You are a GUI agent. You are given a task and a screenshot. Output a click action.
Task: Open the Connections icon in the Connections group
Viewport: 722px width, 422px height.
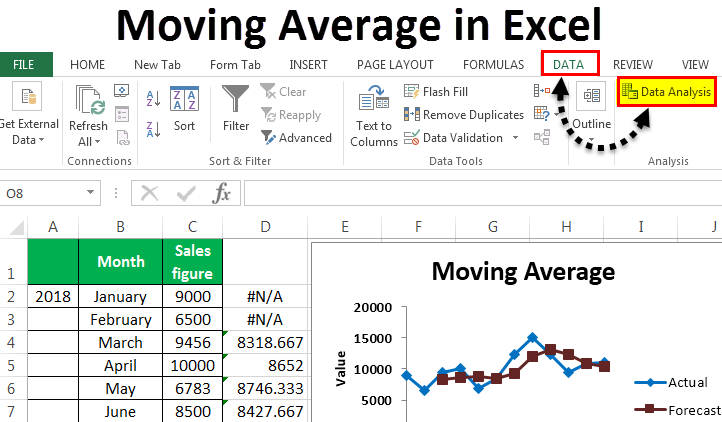pos(122,91)
